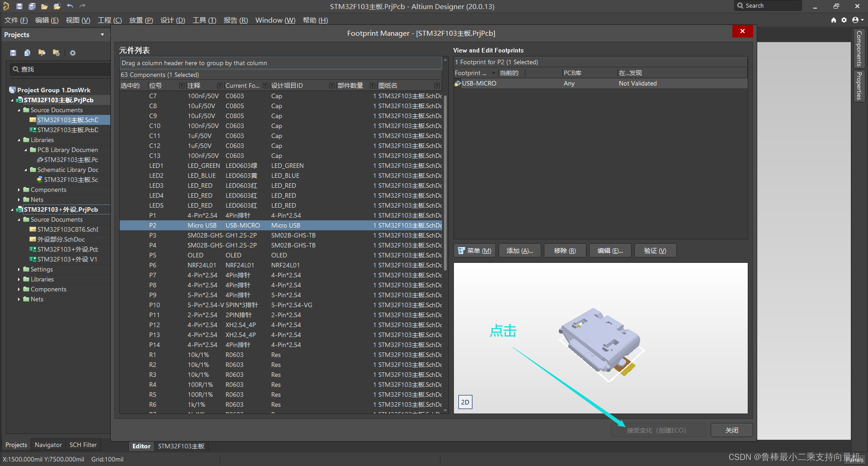Click the Open project icon in the title bar
This screenshot has height=466, width=868.
(57, 6)
